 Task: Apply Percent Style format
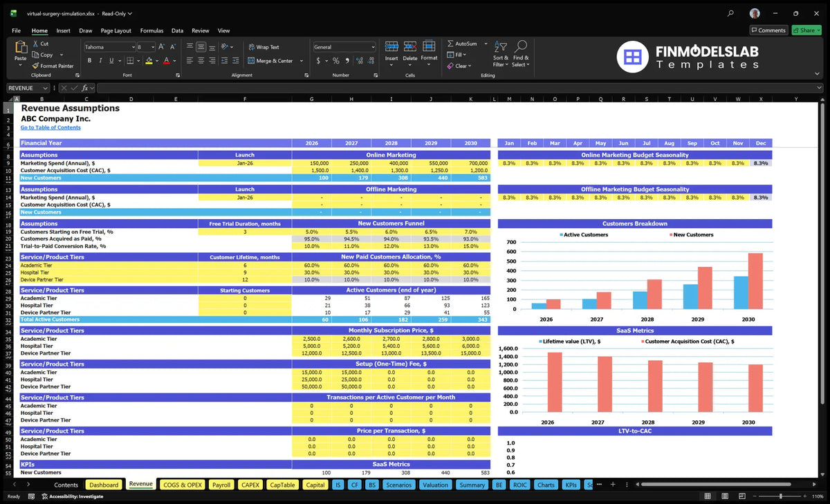pyautogui.click(x=336, y=61)
